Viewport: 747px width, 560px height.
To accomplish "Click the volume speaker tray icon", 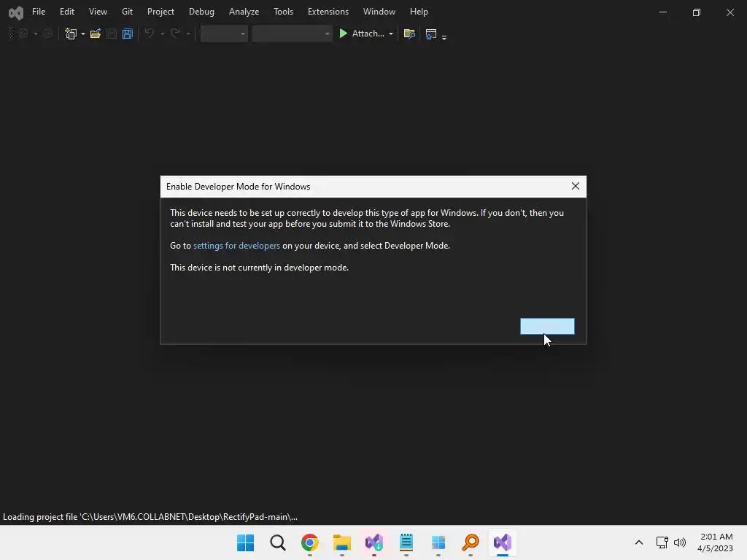I will 680,542.
